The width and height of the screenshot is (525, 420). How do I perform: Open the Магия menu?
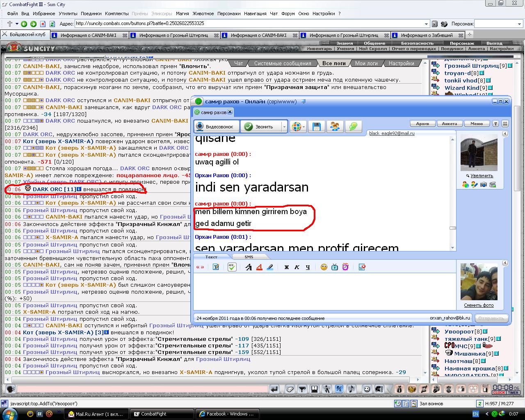[183, 14]
